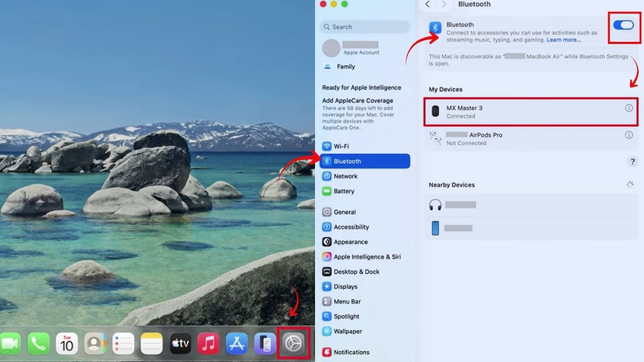Open Desktop & Dock settings
The width and height of the screenshot is (644, 362).
point(365,272)
